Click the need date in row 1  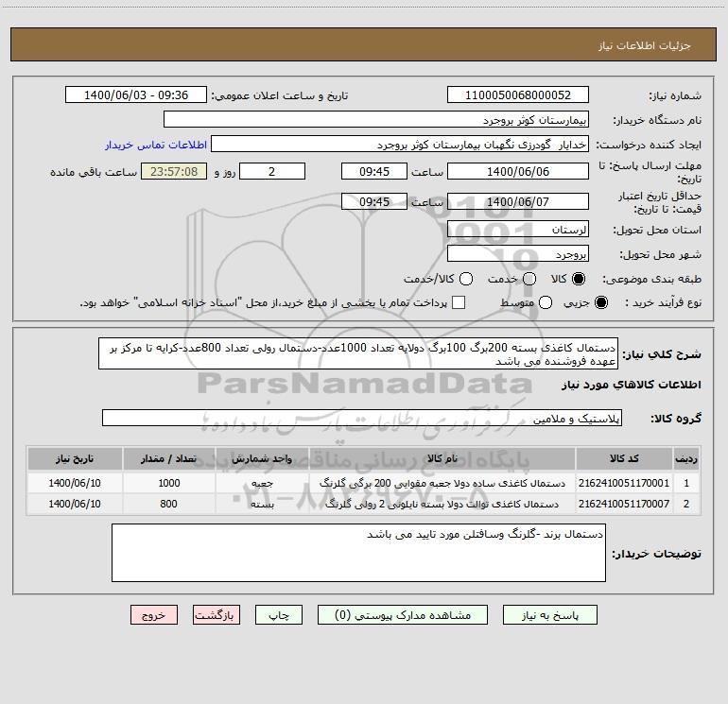(x=75, y=483)
